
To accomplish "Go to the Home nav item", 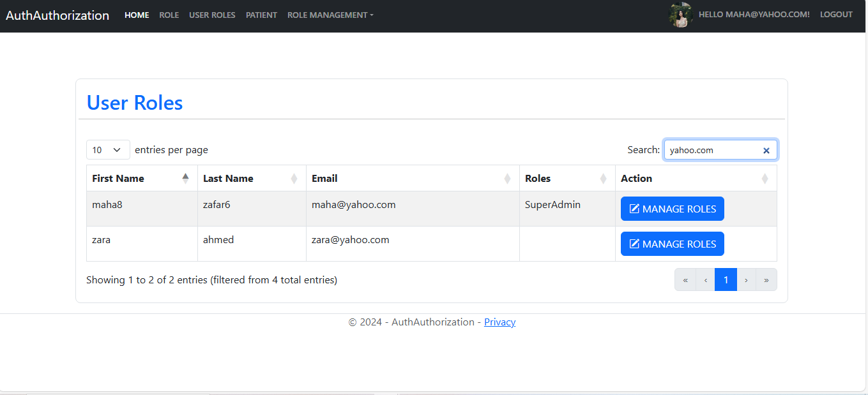I will point(137,15).
